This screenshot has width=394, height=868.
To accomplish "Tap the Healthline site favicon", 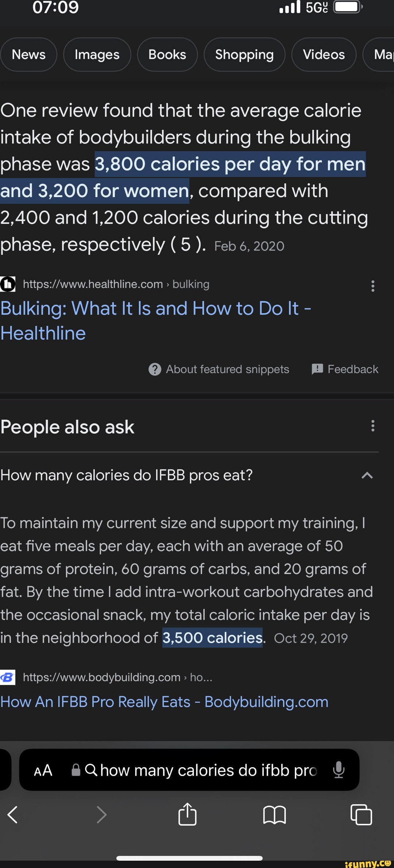I will [8, 284].
